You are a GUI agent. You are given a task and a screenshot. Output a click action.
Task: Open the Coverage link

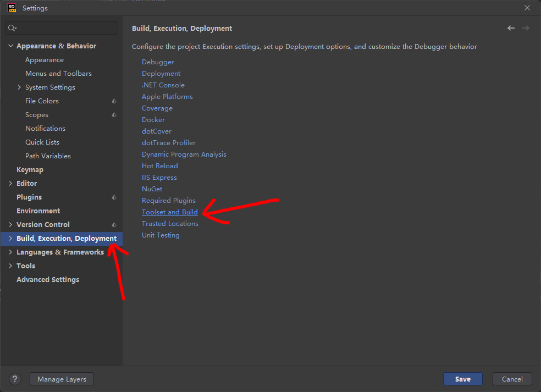[x=157, y=108]
